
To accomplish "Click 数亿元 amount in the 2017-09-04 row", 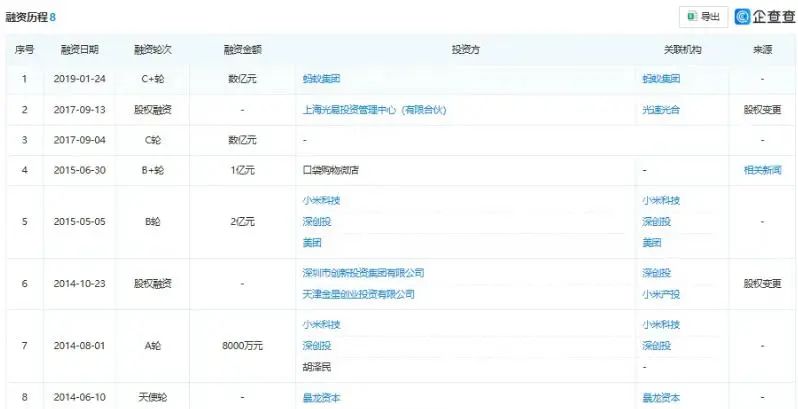I will point(242,140).
